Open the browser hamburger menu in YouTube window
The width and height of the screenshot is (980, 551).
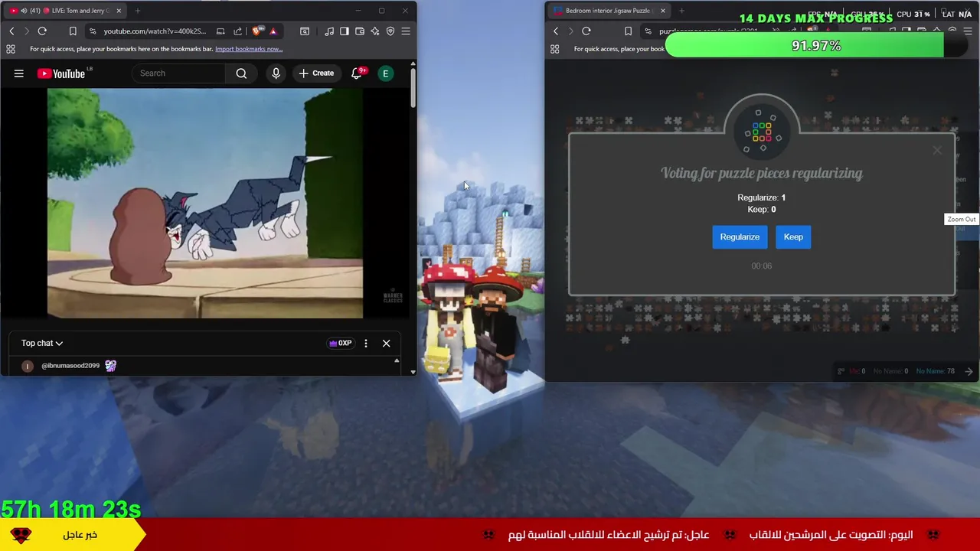tap(406, 31)
